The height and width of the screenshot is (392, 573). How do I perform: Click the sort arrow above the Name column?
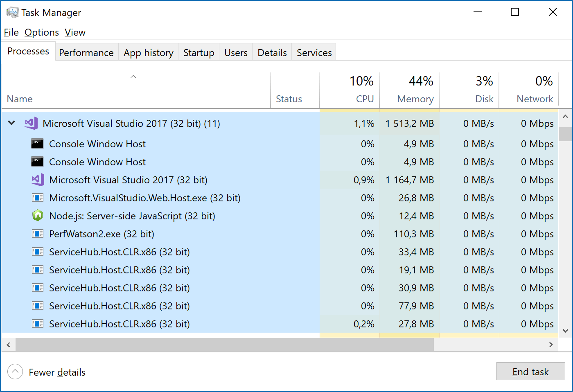(133, 77)
